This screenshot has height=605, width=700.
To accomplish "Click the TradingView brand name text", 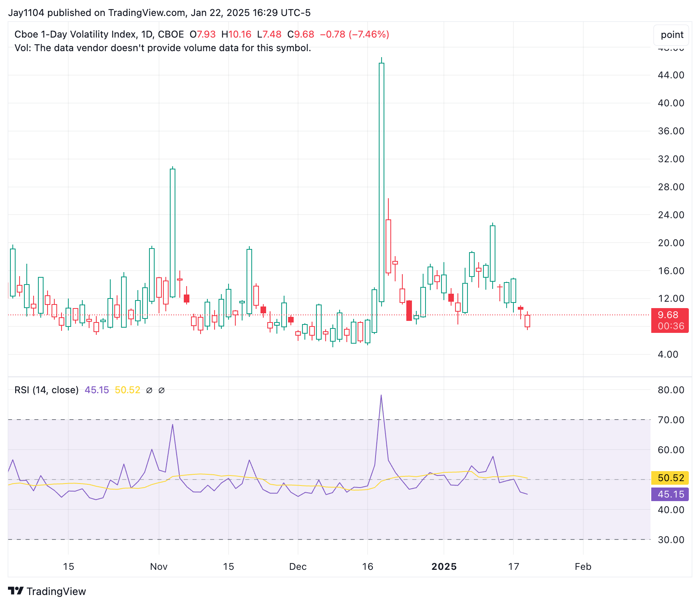I will point(56,591).
